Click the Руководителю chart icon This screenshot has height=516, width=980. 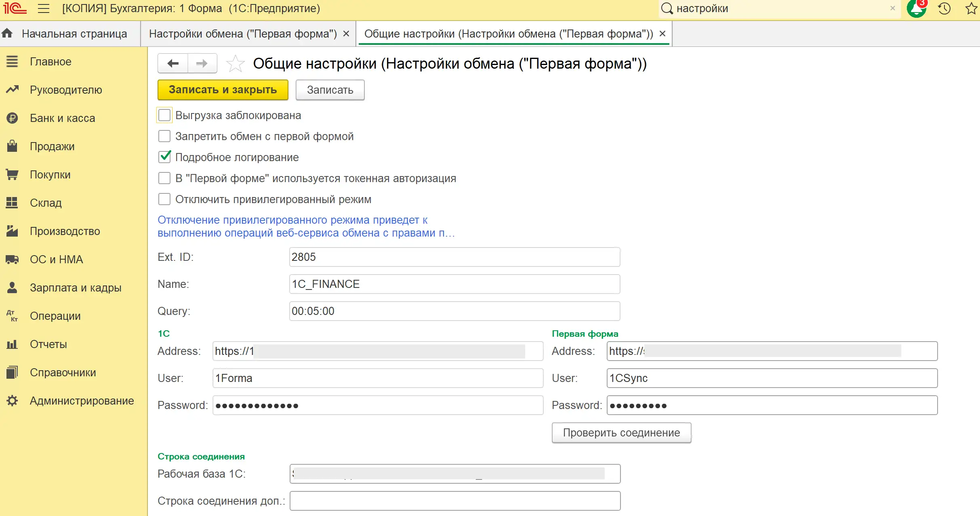point(12,90)
